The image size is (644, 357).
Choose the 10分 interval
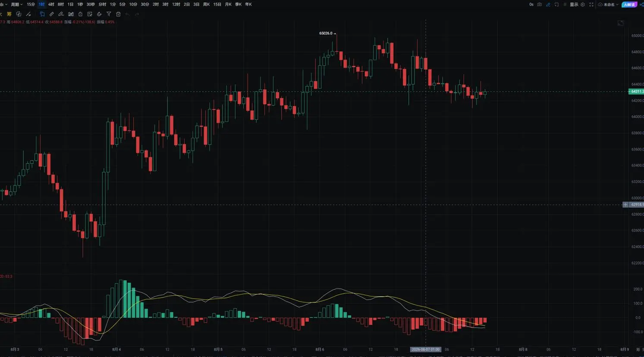[133, 4]
